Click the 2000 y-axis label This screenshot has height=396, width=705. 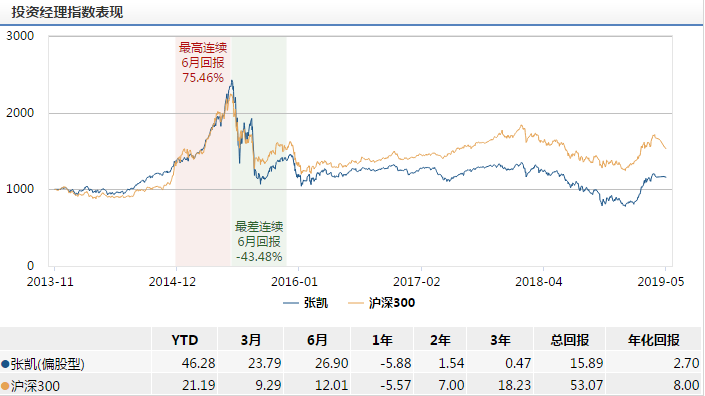(20, 113)
